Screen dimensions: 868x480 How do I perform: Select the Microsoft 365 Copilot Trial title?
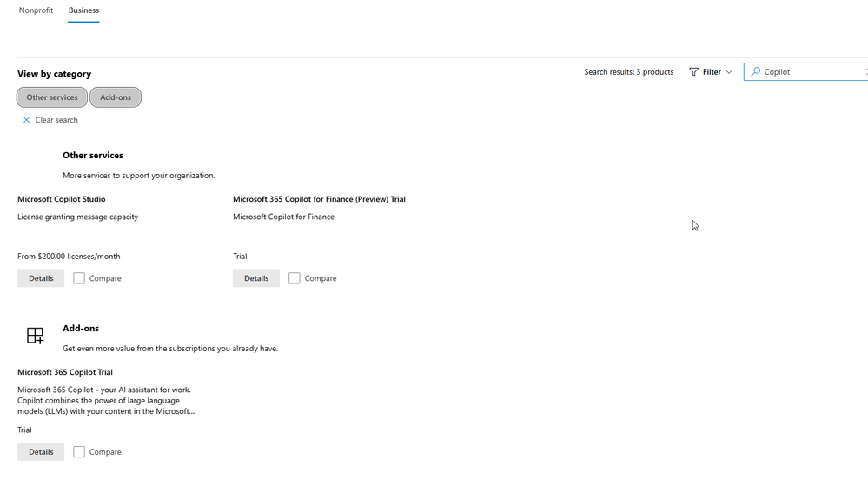(65, 372)
